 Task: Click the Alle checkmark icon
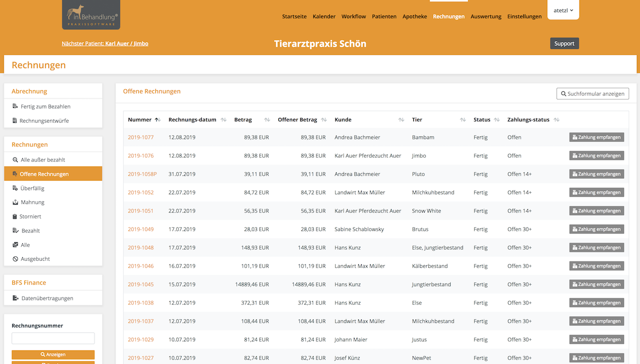[x=15, y=245]
